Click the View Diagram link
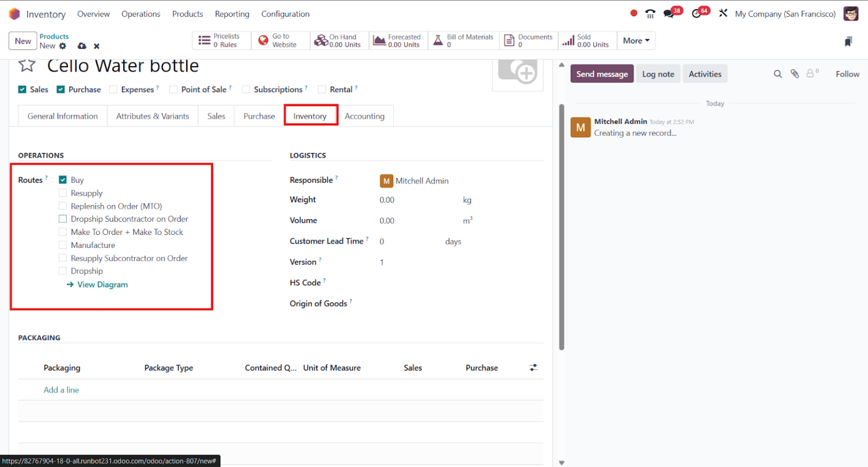Screen dimensions: 868x467 point(102,284)
